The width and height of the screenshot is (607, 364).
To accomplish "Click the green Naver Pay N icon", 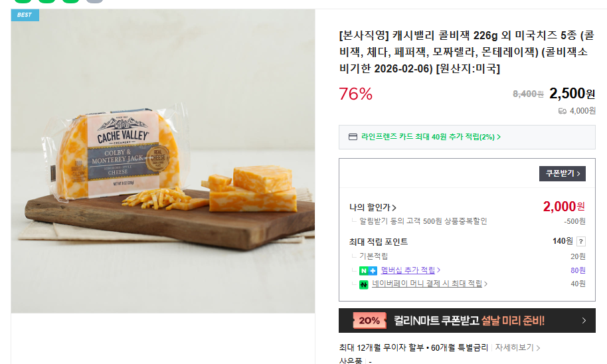I will (x=363, y=284).
